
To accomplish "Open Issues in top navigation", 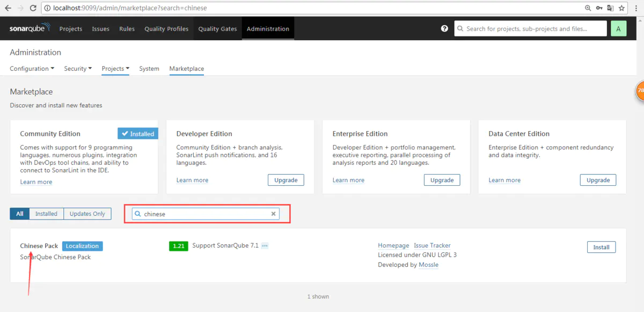I will pos(100,29).
